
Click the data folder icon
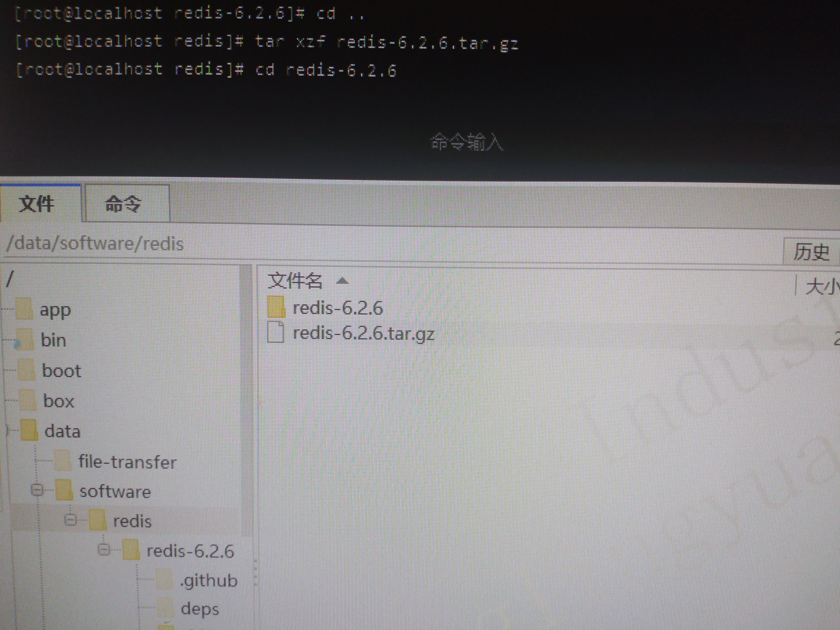(x=29, y=430)
